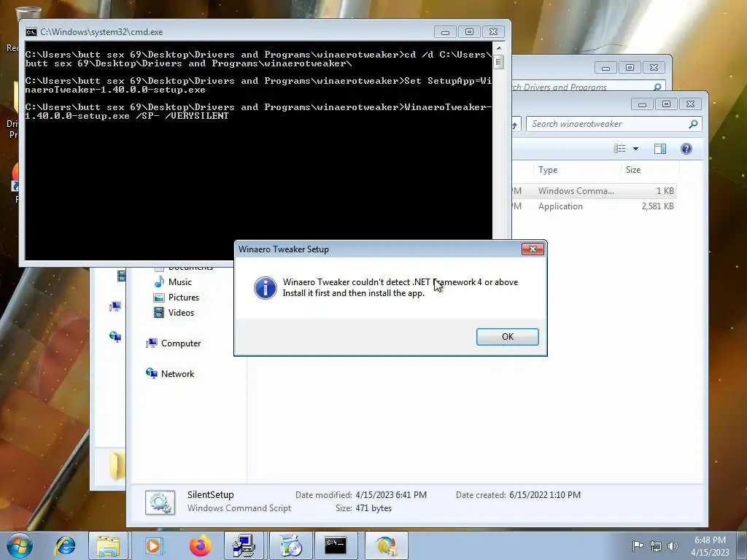The height and width of the screenshot is (560, 747).
Task: Click Date modified value 4/15/2023 6:41 PM
Action: [391, 495]
